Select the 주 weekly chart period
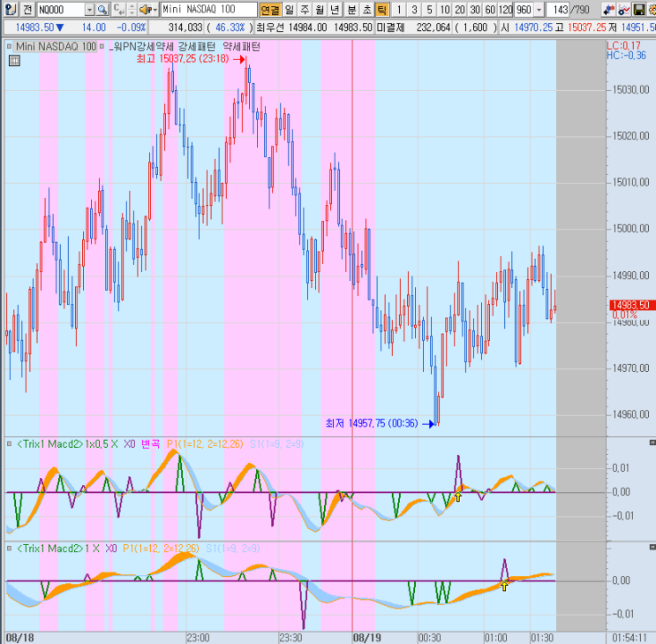 click(x=305, y=9)
